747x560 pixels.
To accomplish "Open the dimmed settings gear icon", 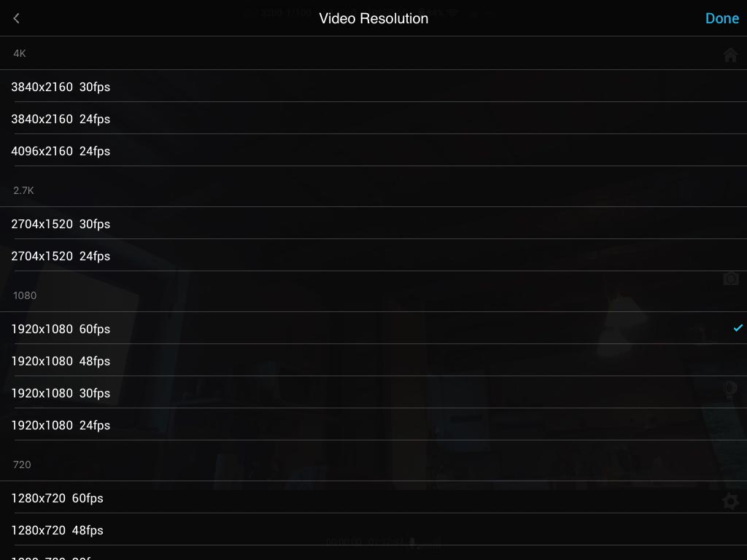I will [730, 501].
